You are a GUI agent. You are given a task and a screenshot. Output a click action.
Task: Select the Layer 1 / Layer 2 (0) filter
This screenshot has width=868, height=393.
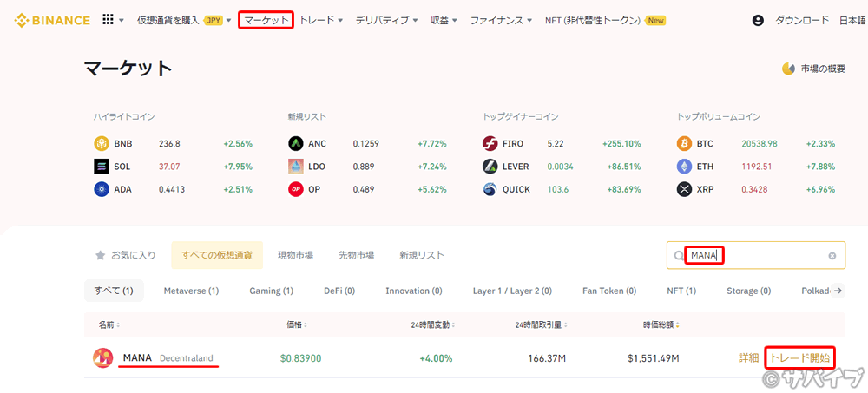pos(512,291)
